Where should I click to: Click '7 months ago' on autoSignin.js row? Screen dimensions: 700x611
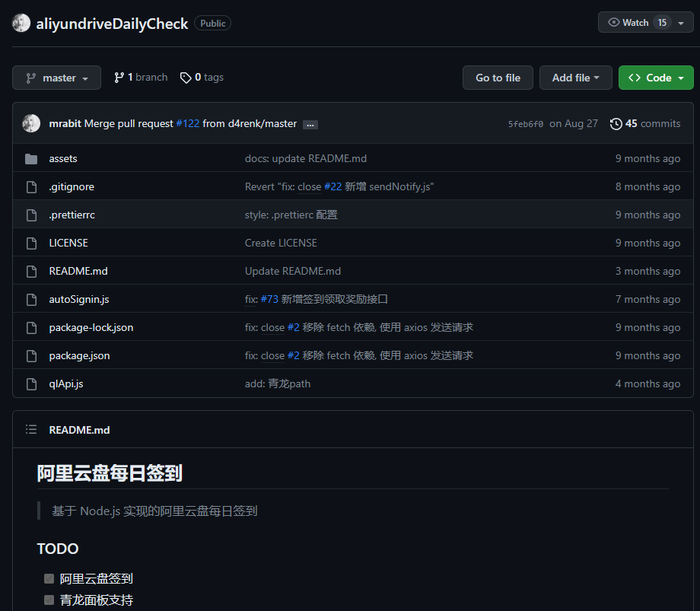(647, 299)
